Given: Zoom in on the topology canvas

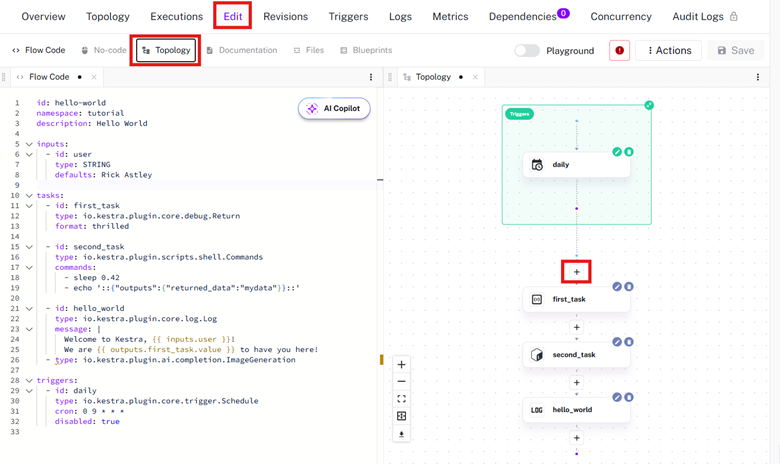Looking at the screenshot, I should (401, 365).
